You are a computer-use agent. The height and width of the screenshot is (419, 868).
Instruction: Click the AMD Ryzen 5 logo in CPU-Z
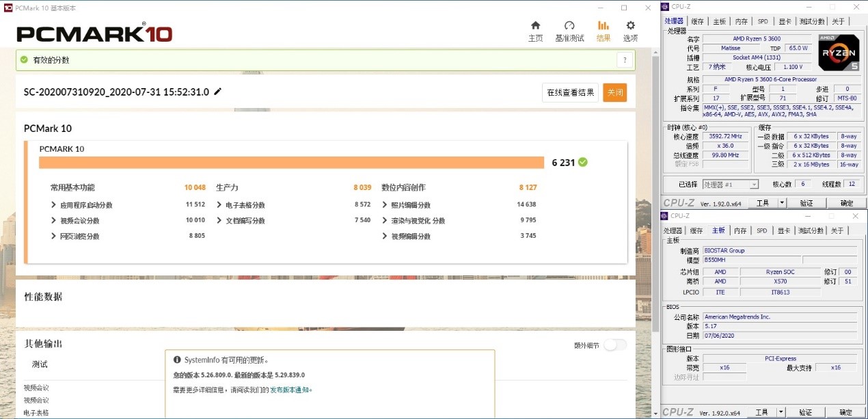pyautogui.click(x=839, y=53)
